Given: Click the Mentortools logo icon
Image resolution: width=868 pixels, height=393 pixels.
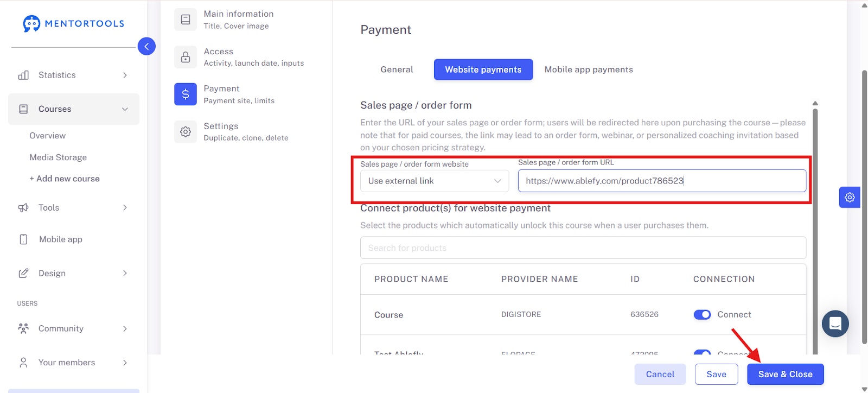Looking at the screenshot, I should point(31,23).
